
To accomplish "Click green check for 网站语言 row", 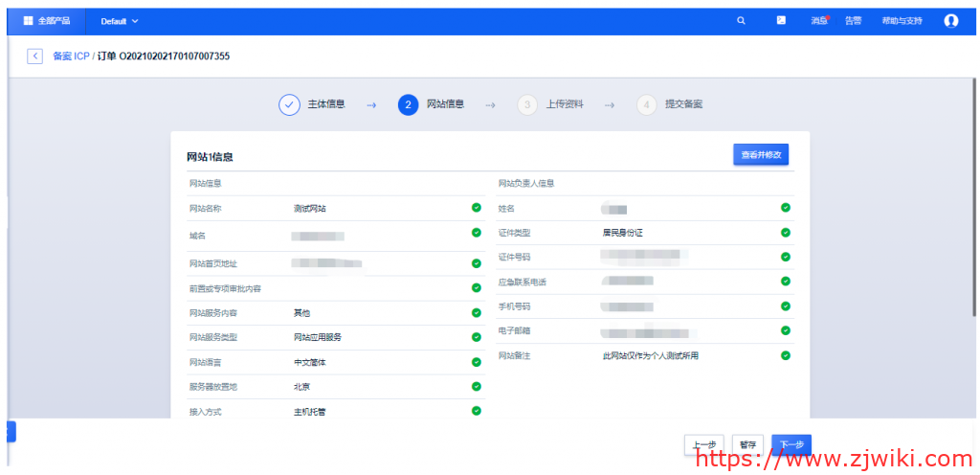I will [477, 362].
